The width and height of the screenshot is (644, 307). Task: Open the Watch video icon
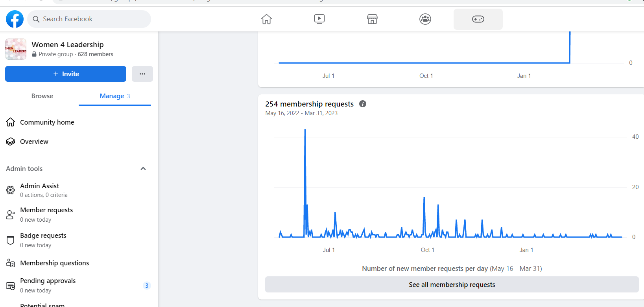click(x=319, y=19)
